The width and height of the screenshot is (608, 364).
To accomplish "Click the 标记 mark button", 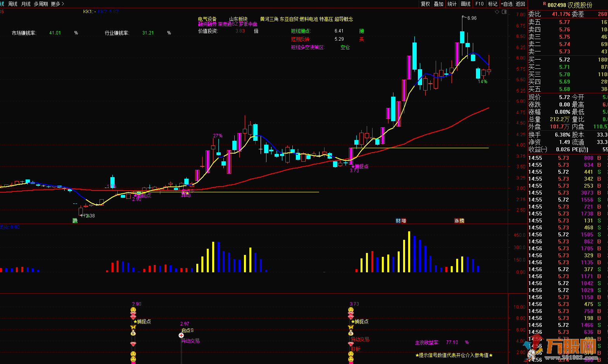I will tap(493, 4).
